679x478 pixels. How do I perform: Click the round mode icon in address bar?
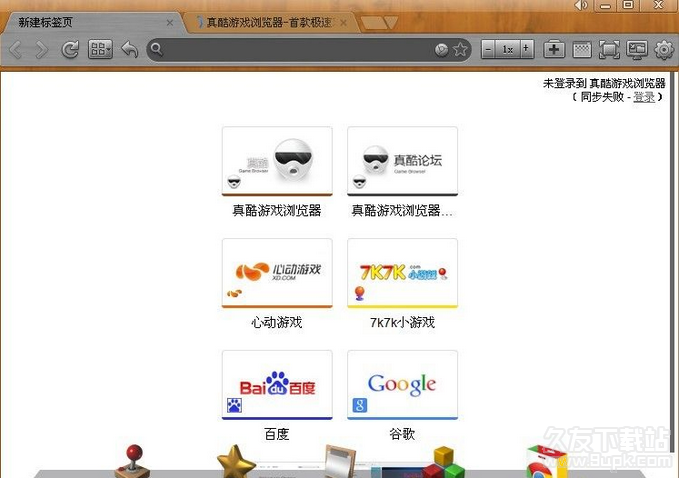pos(441,50)
